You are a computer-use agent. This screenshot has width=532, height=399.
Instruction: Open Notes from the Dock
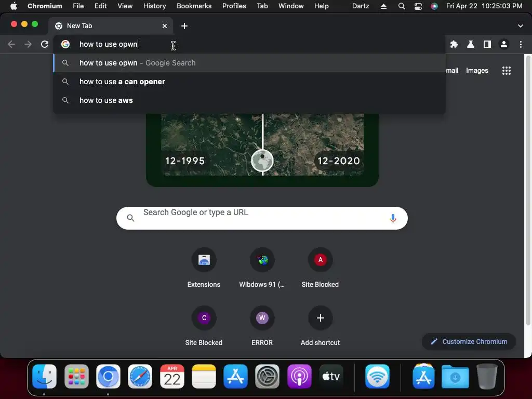coord(204,376)
